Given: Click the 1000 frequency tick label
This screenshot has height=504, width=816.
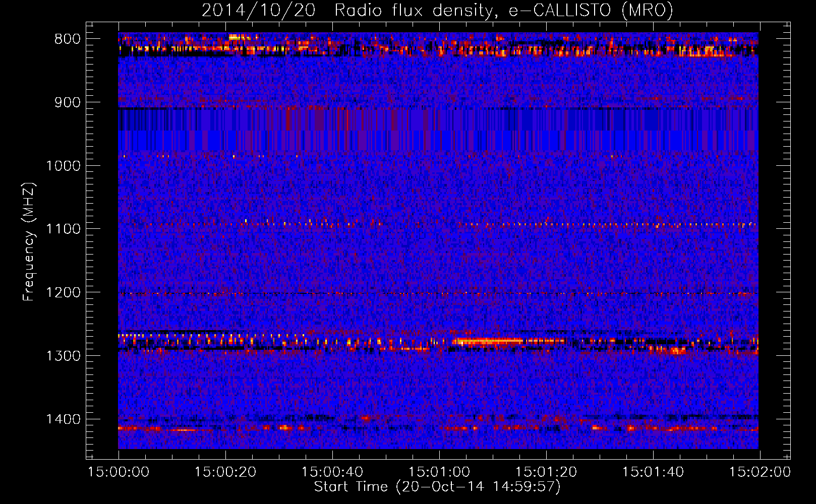Looking at the screenshot, I should point(63,166).
